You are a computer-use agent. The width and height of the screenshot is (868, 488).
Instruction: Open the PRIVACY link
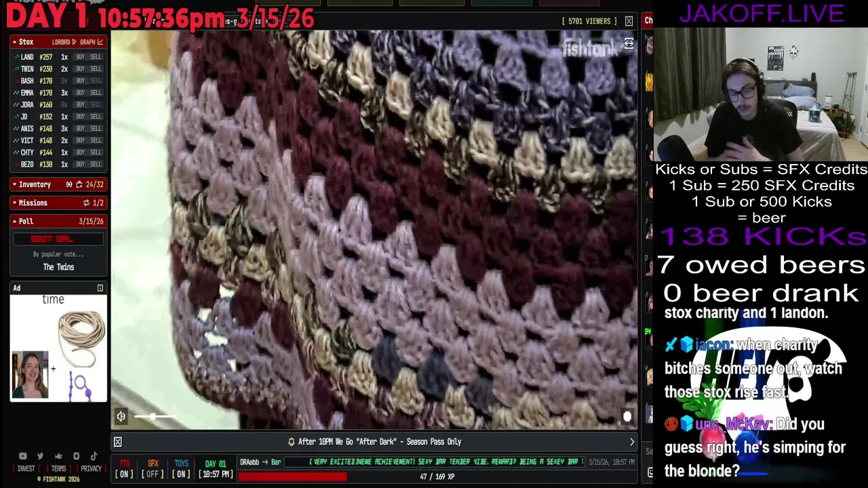coord(91,468)
